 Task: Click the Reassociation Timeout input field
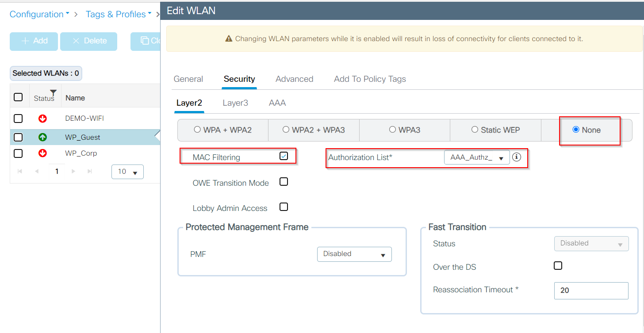pos(591,291)
